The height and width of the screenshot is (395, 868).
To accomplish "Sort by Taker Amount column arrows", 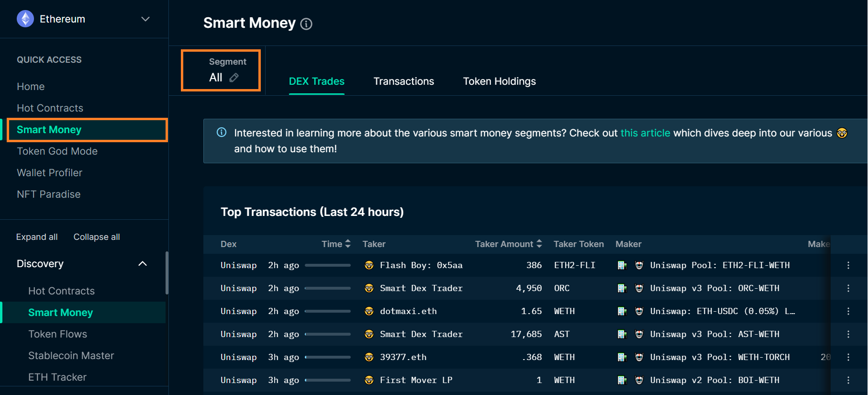I will tap(539, 244).
